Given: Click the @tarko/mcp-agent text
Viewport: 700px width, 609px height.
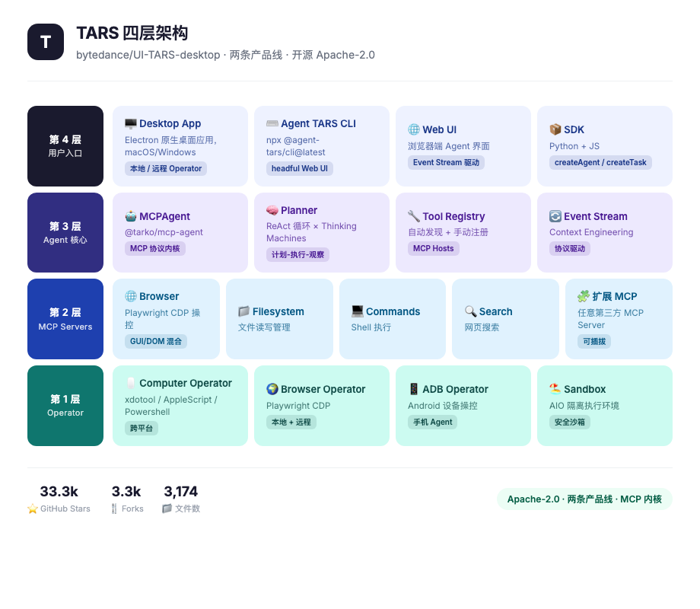Looking at the screenshot, I should click(x=164, y=232).
